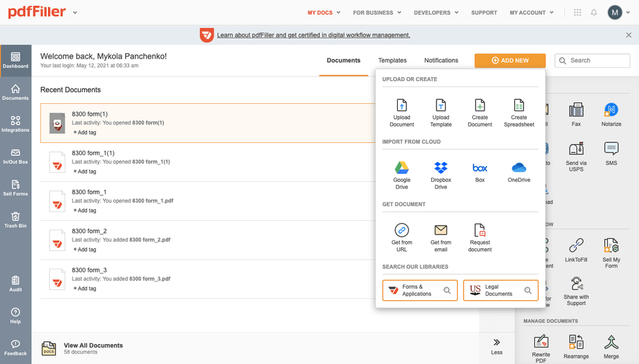
Task: Open In/Out Box in the sidebar
Action: click(x=15, y=156)
